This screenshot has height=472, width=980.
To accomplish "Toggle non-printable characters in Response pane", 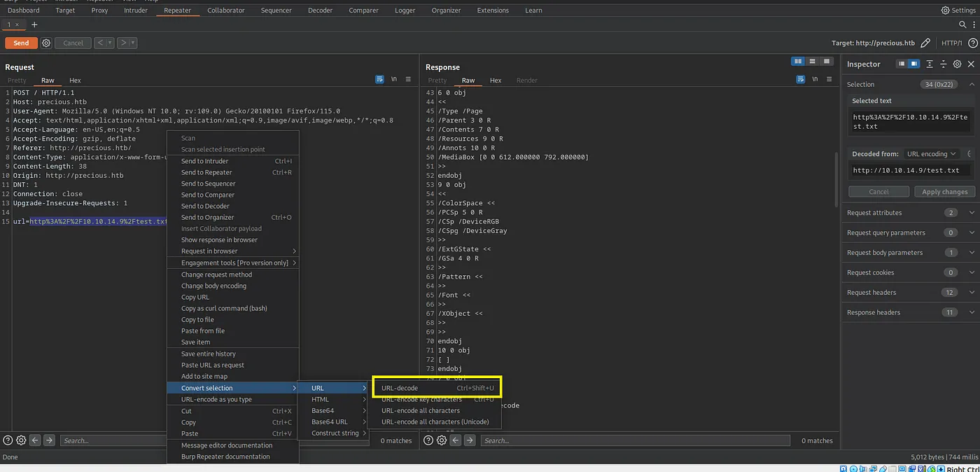I will click(815, 80).
